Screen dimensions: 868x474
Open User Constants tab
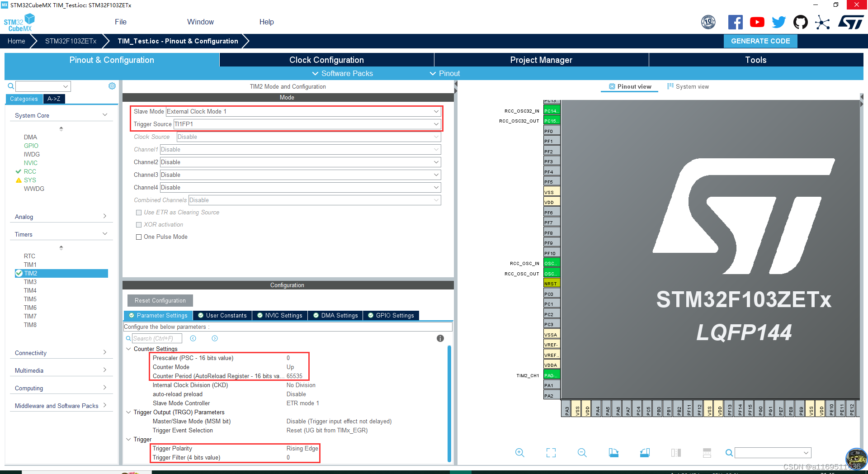point(222,315)
